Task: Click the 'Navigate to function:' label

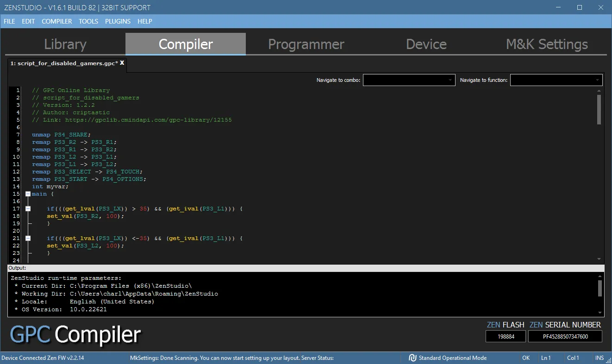Action: click(484, 80)
